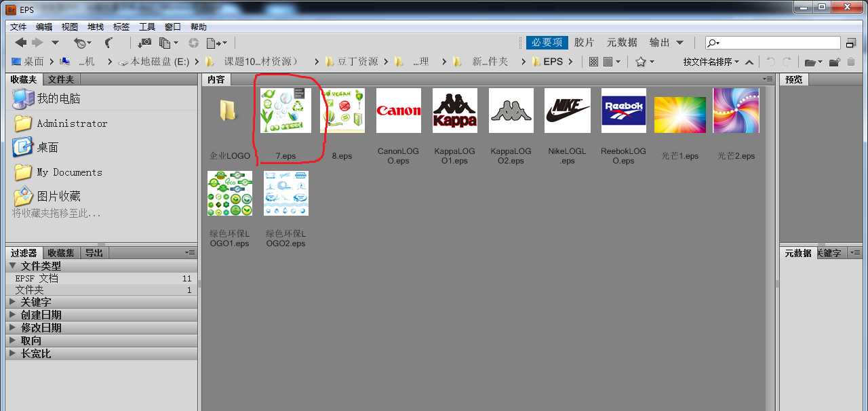
Task: Select the 7.eps thumbnail
Action: (x=285, y=111)
